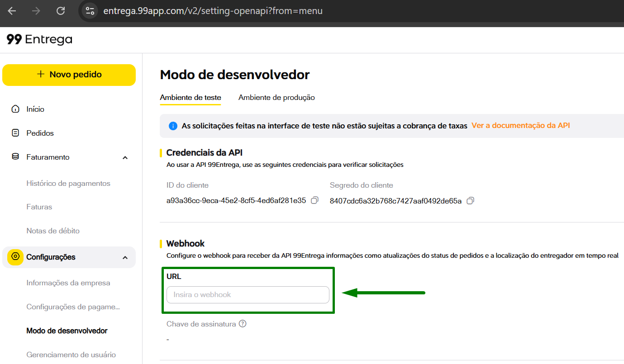Open the Faturas submenu item

coord(39,207)
